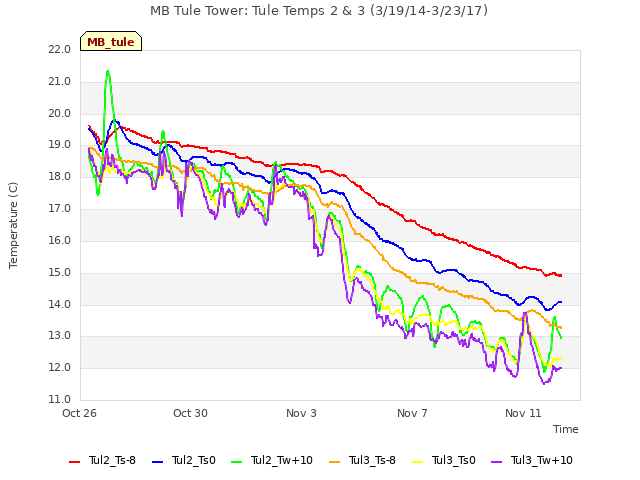Click the Temperature (C) axis label
Viewport: 640px width, 480px height.
[x=13, y=225]
